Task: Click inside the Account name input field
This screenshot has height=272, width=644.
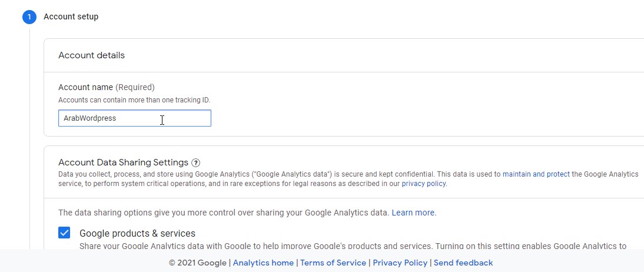Action: [134, 118]
